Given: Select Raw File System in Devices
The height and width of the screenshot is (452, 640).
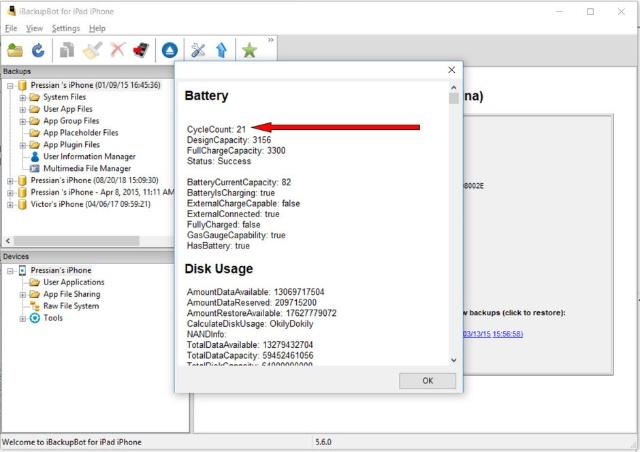Looking at the screenshot, I should (x=71, y=306).
